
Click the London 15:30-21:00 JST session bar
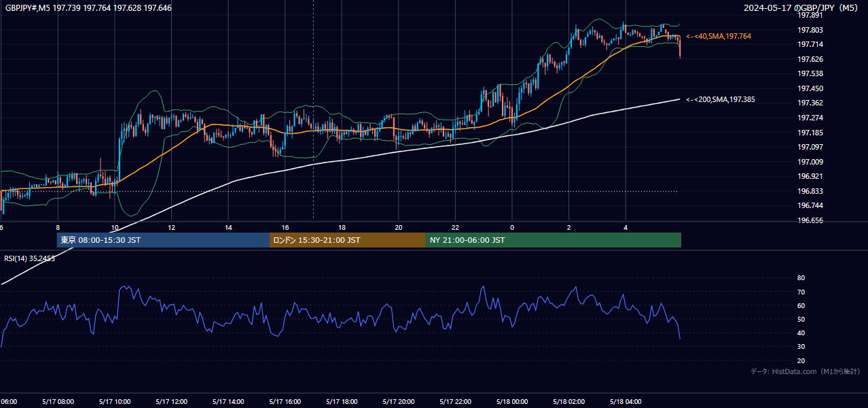tap(348, 240)
